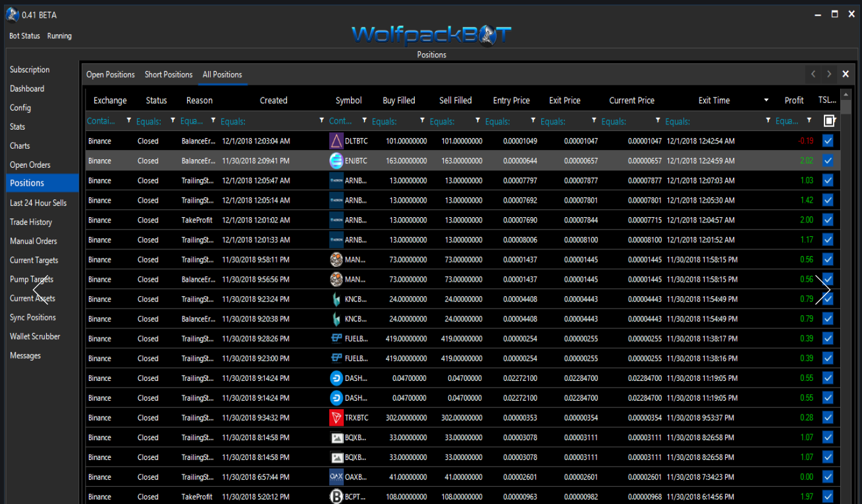Go to previous tab with left arrow
The image size is (862, 504).
(x=813, y=74)
